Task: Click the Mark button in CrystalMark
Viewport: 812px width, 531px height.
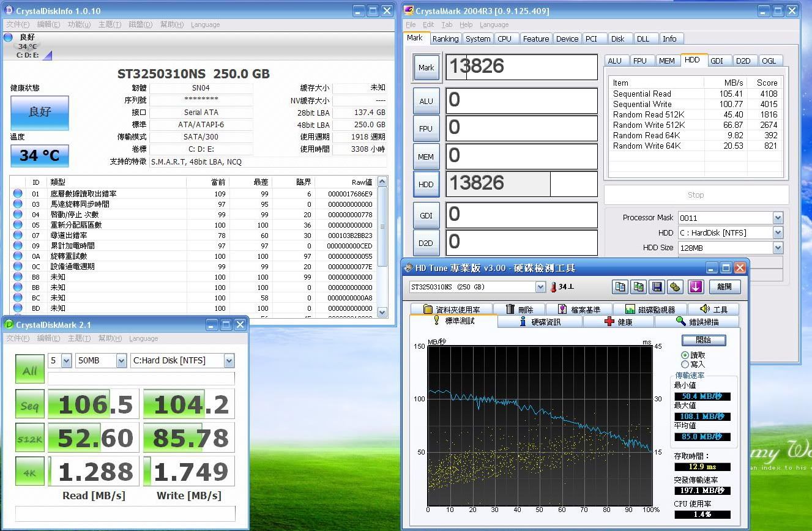Action: [x=426, y=68]
